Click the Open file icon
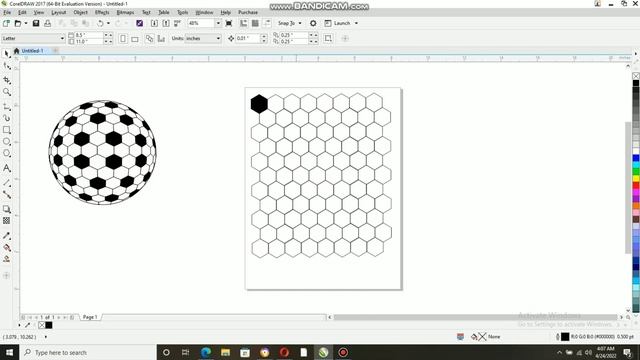The width and height of the screenshot is (640, 360). point(18,23)
